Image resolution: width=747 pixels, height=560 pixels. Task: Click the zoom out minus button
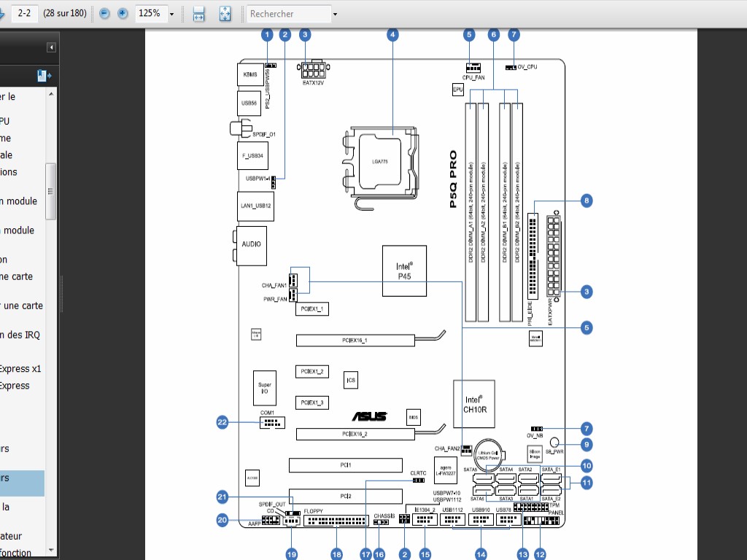104,14
